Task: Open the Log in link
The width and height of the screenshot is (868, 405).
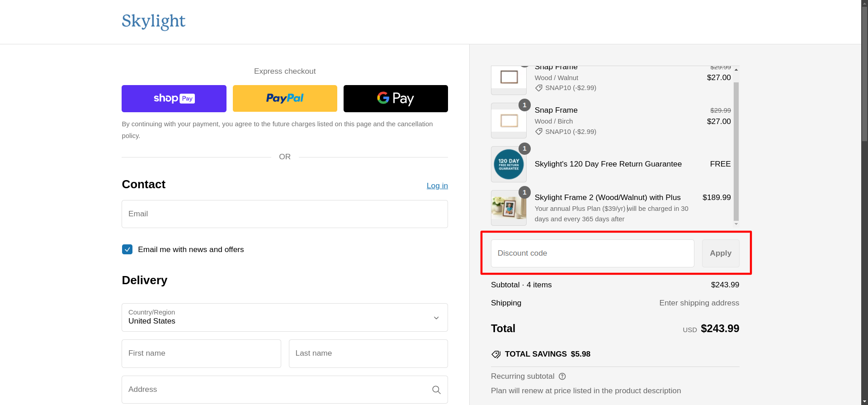Action: click(437, 186)
